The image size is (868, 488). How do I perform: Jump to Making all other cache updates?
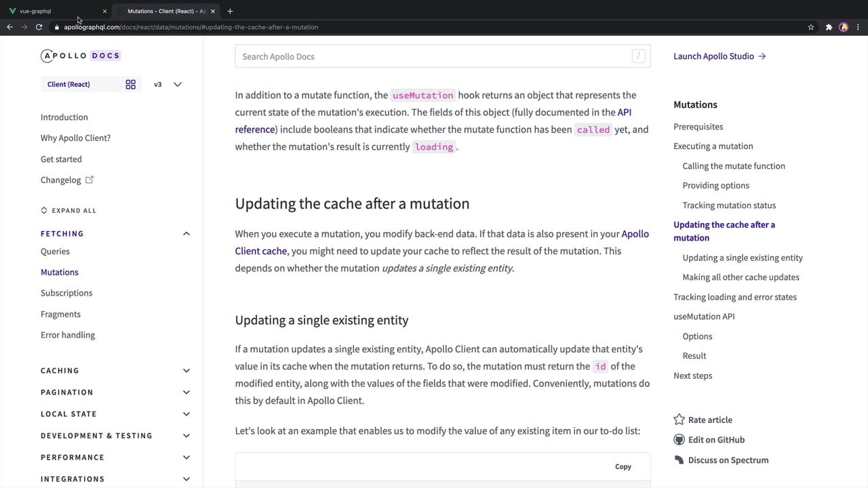point(741,277)
